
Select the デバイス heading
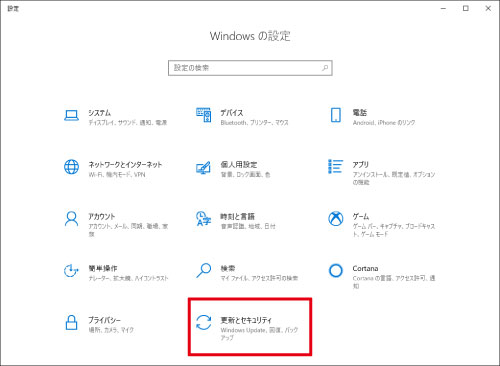point(232,113)
